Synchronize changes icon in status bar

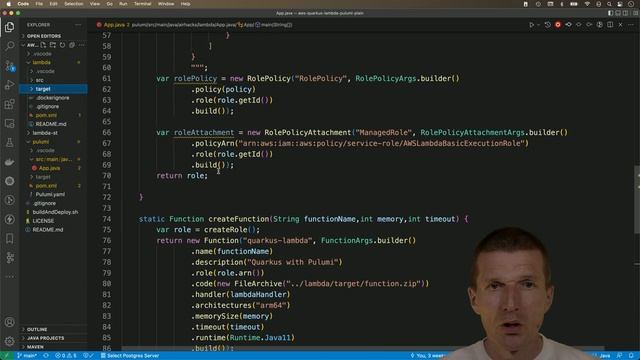tap(46, 356)
